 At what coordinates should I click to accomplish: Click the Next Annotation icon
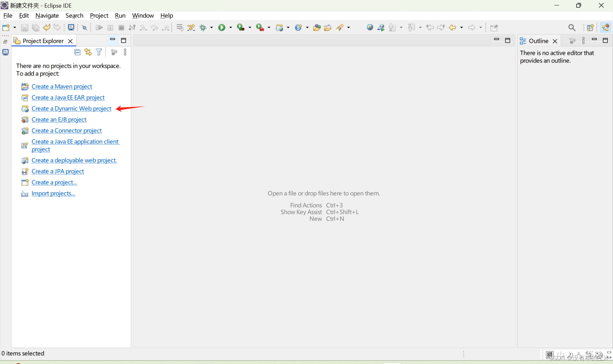(393, 28)
